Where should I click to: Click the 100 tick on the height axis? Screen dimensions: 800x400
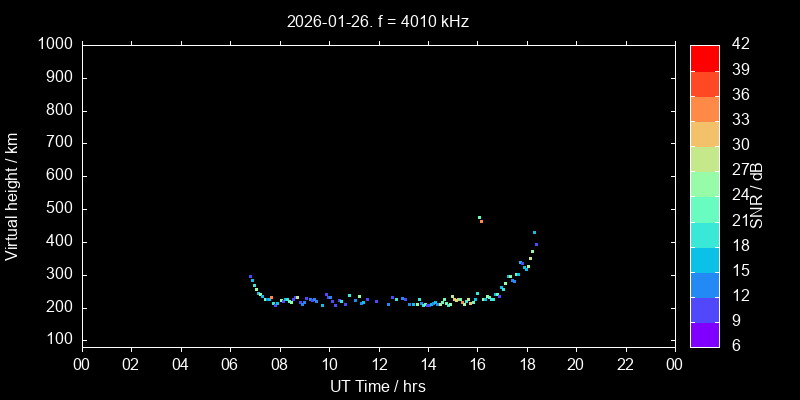tap(59, 341)
